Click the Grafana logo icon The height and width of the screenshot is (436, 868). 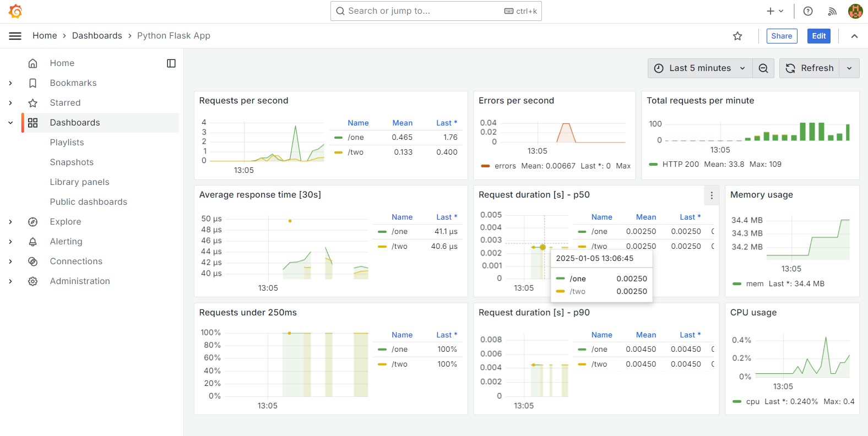(x=15, y=11)
